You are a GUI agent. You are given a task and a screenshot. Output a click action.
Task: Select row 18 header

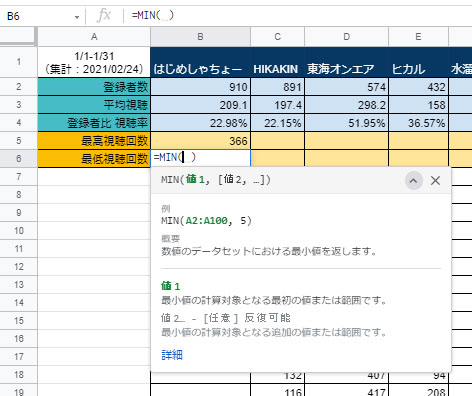tap(19, 375)
